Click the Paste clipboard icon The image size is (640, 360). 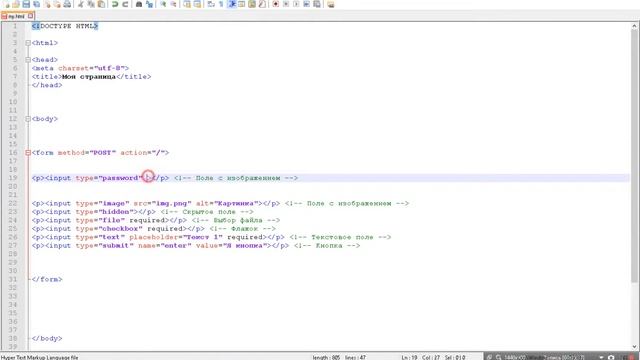pyautogui.click(x=101, y=4)
